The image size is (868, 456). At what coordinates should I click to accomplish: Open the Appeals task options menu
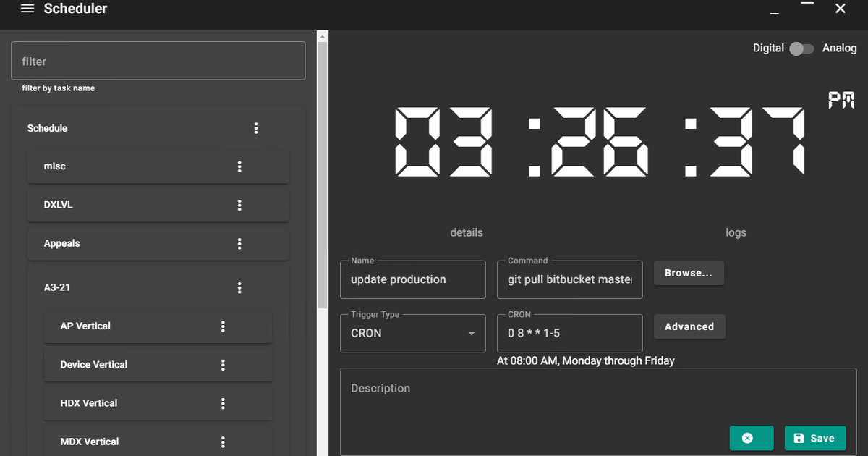239,243
